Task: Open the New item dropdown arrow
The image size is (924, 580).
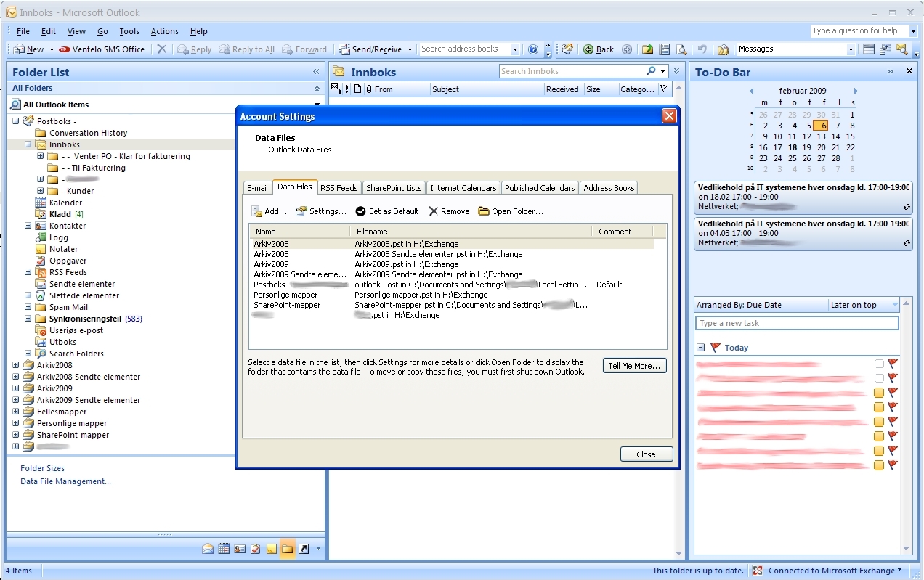Action: point(51,49)
